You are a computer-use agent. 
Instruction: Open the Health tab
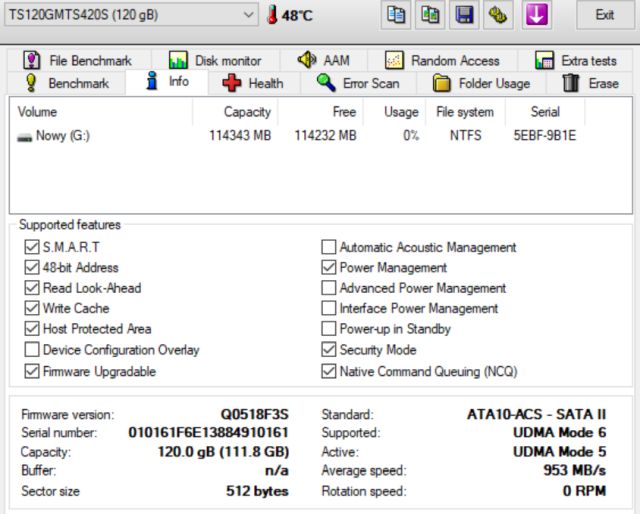tap(253, 83)
